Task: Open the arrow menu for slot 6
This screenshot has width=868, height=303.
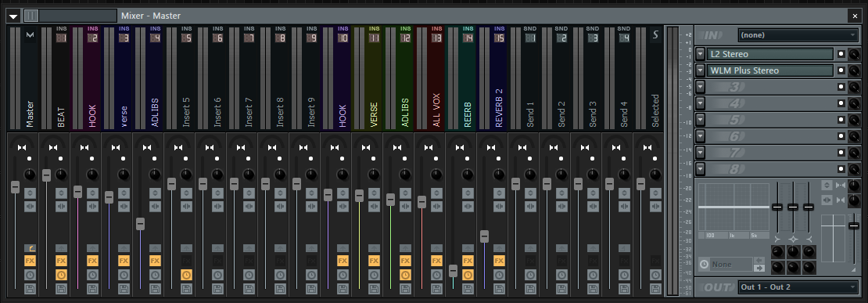Action: click(701, 135)
